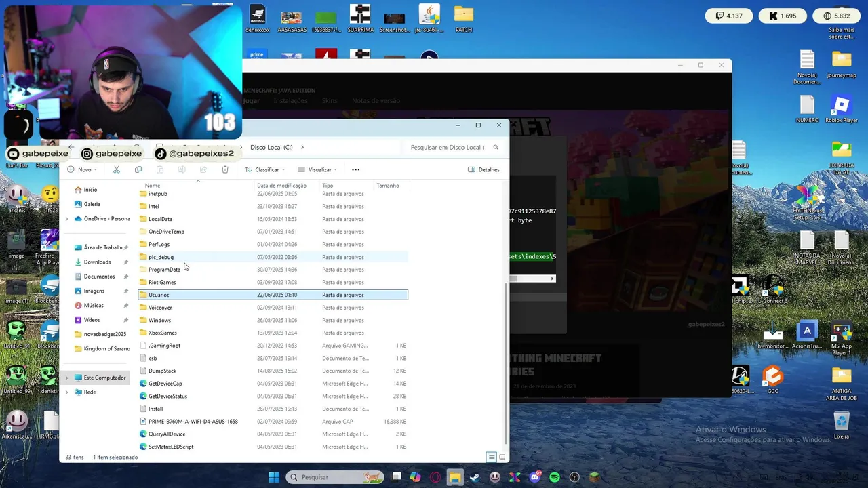The image size is (868, 488).
Task: Sort by Data de modificação column
Action: (x=281, y=186)
